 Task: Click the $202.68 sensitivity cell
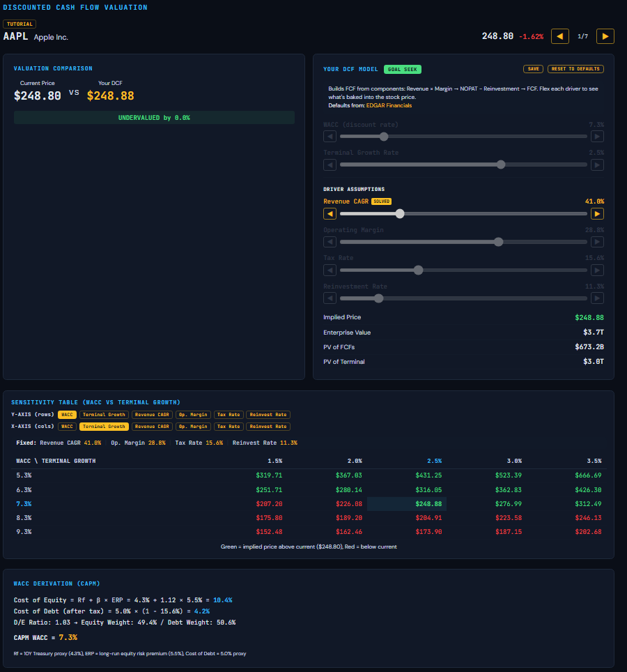pos(588,532)
